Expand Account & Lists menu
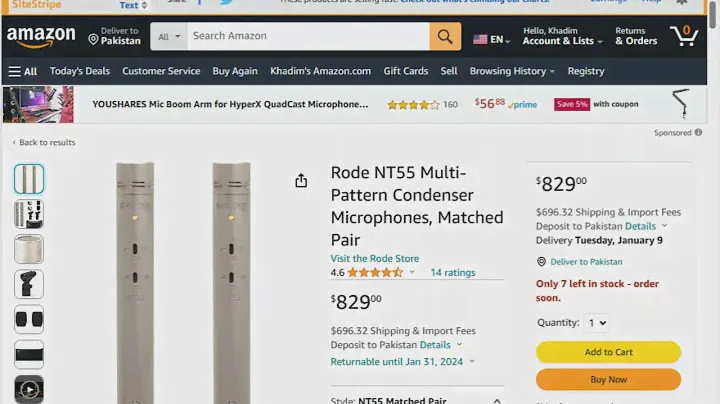The height and width of the screenshot is (404, 720). (562, 41)
